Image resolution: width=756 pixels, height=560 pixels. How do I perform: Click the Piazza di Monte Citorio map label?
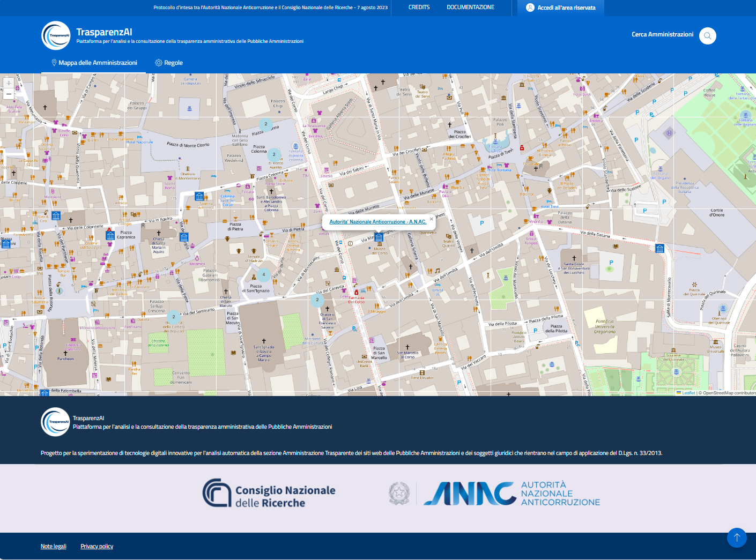pyautogui.click(x=188, y=145)
